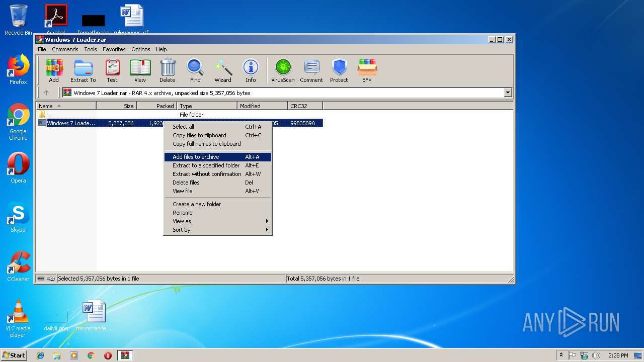The image size is (644, 362).
Task: Click the Start button
Action: click(x=14, y=355)
